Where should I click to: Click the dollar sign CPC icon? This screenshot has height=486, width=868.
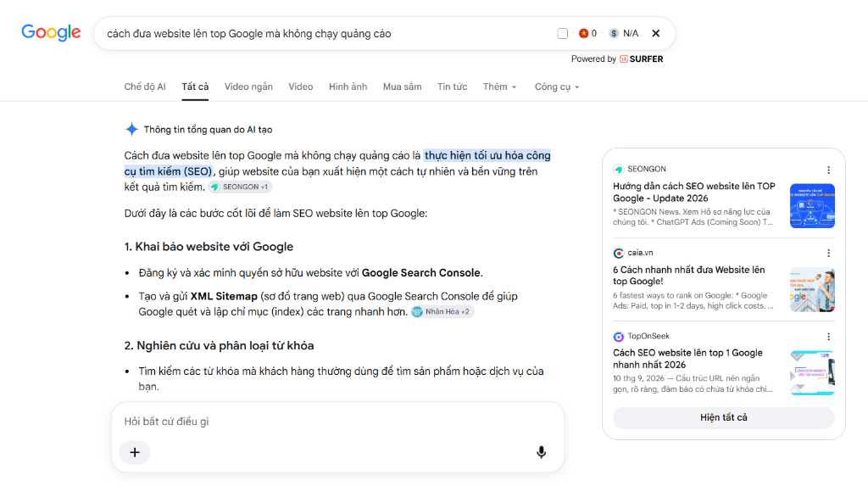tap(614, 33)
